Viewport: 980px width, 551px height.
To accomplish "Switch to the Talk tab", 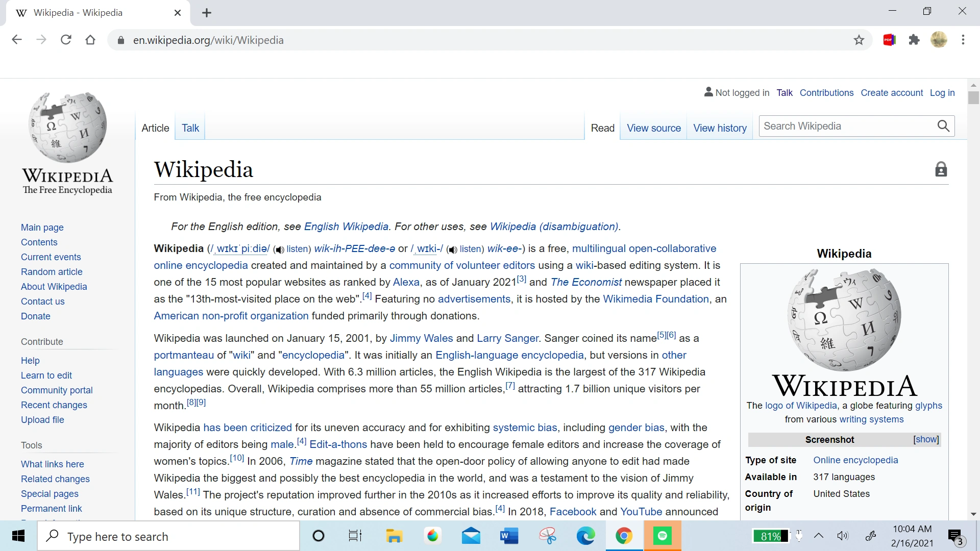I will [x=190, y=128].
